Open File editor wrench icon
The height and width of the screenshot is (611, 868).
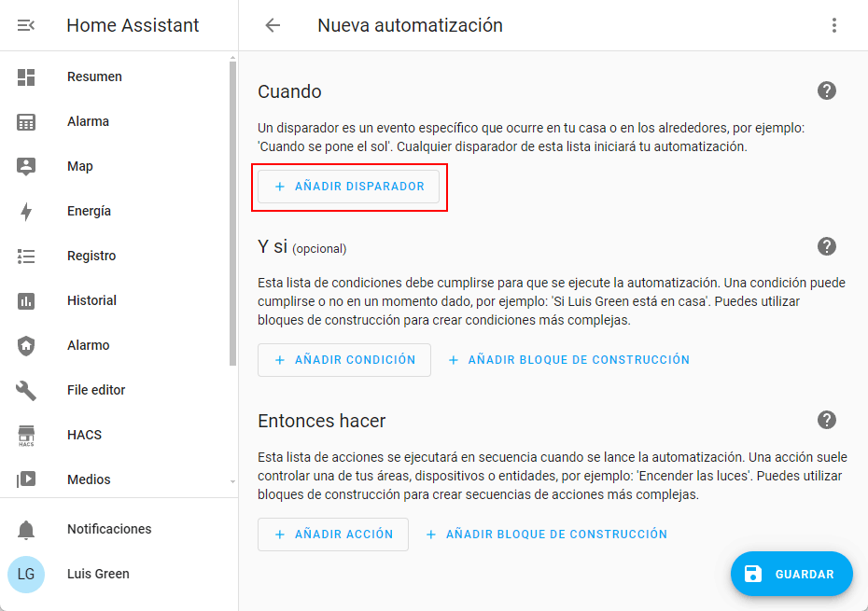(x=26, y=390)
